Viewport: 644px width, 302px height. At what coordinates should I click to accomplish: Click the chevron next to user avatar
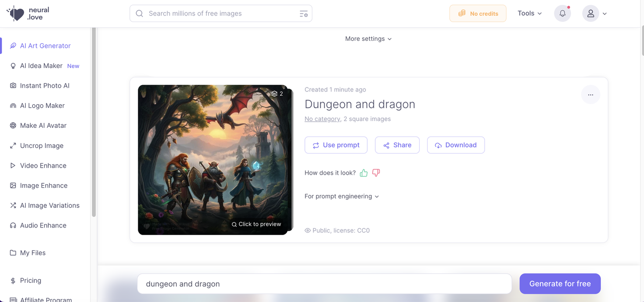coord(605,14)
